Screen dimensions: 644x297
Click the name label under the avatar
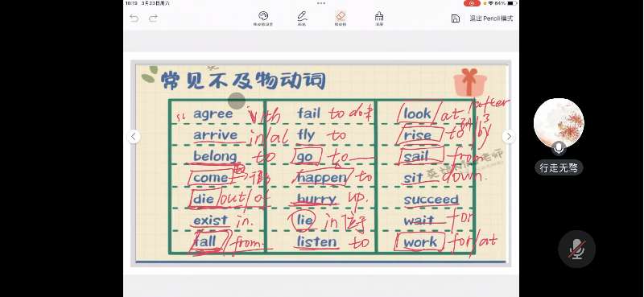559,167
